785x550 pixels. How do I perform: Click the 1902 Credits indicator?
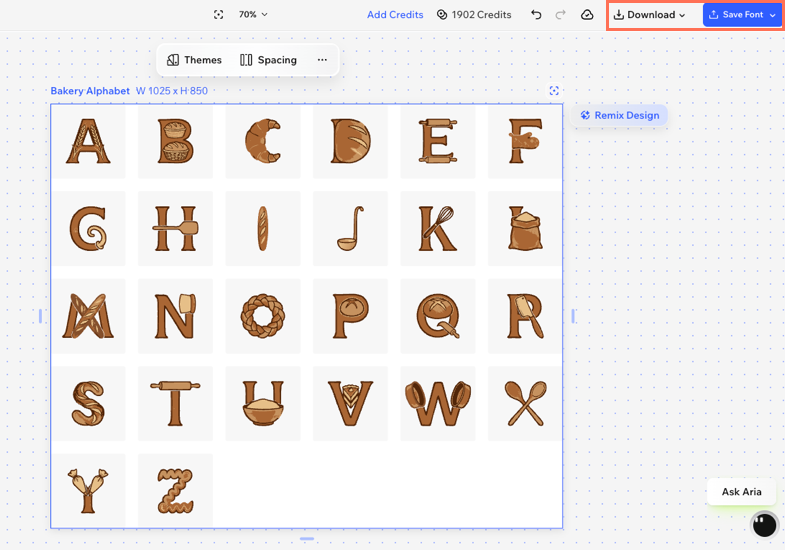pyautogui.click(x=474, y=15)
